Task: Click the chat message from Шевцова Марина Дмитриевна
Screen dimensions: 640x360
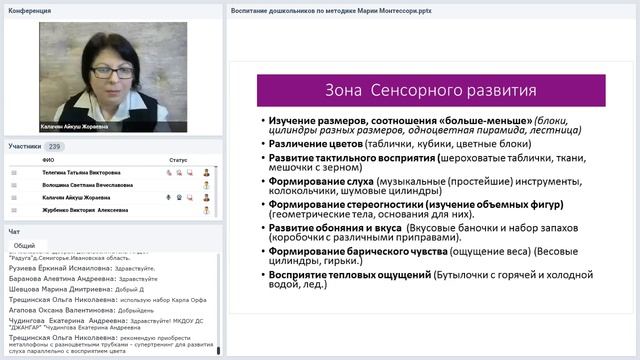Action: click(x=76, y=289)
